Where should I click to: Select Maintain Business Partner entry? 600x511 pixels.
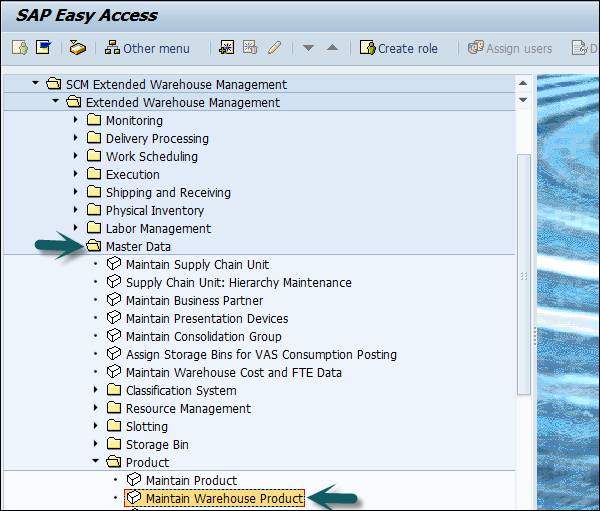tap(194, 301)
